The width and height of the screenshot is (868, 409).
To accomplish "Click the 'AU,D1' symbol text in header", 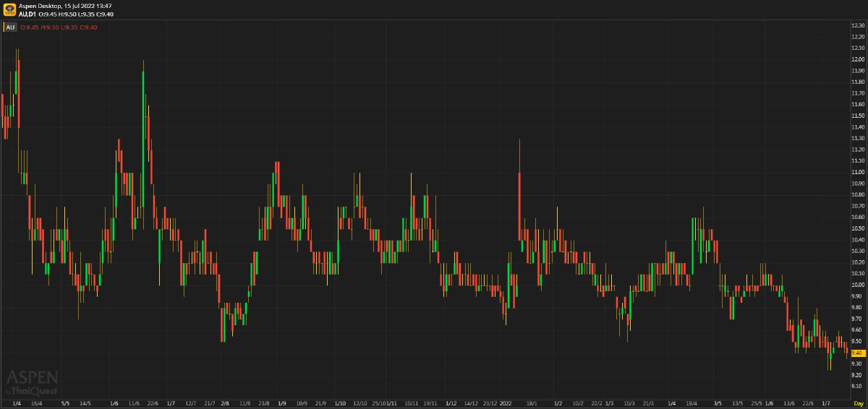I will [27, 14].
